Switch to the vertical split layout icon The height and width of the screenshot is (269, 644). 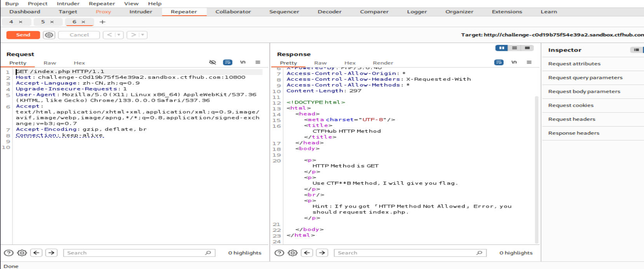click(x=514, y=48)
